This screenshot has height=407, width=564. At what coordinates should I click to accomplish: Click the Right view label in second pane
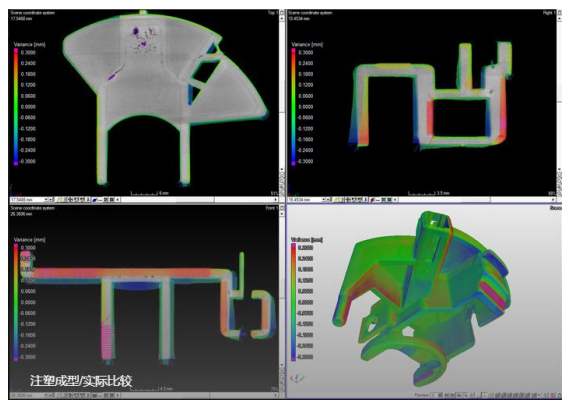coord(547,13)
